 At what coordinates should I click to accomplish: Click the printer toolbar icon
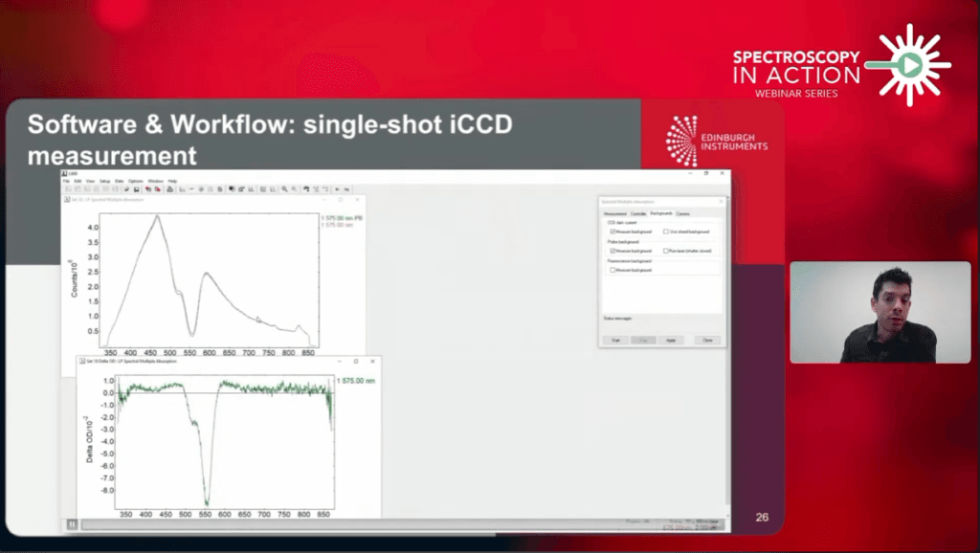pos(169,188)
